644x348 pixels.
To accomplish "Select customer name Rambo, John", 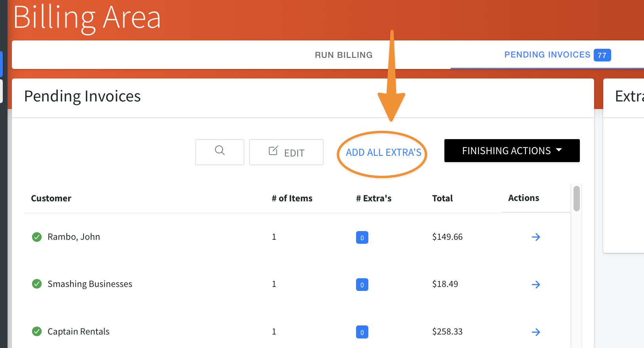I will (74, 237).
